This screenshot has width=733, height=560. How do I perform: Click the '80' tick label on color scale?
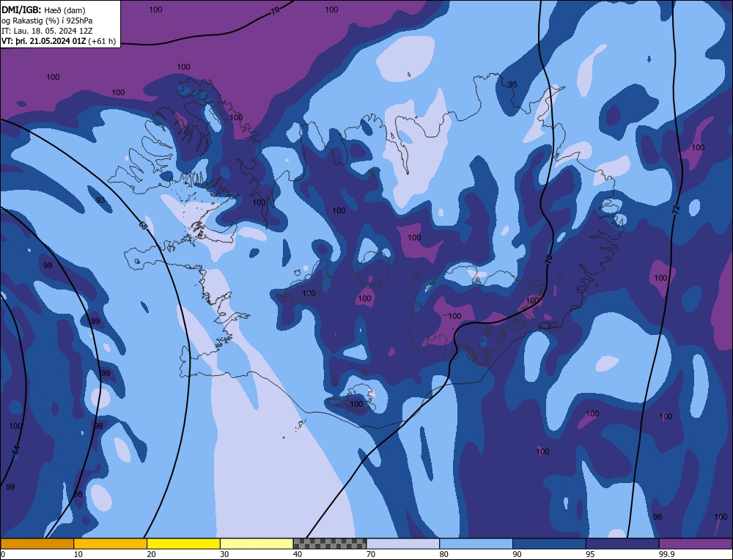(x=443, y=554)
